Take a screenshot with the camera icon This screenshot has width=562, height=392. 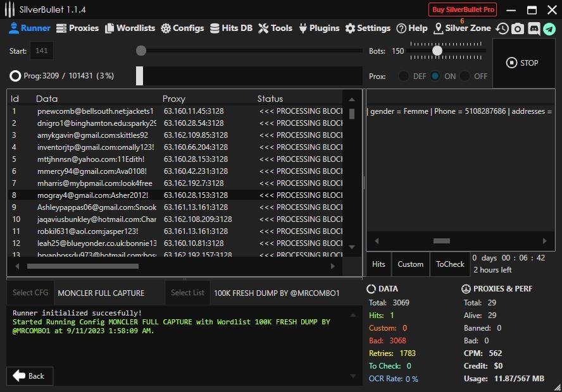pyautogui.click(x=518, y=28)
